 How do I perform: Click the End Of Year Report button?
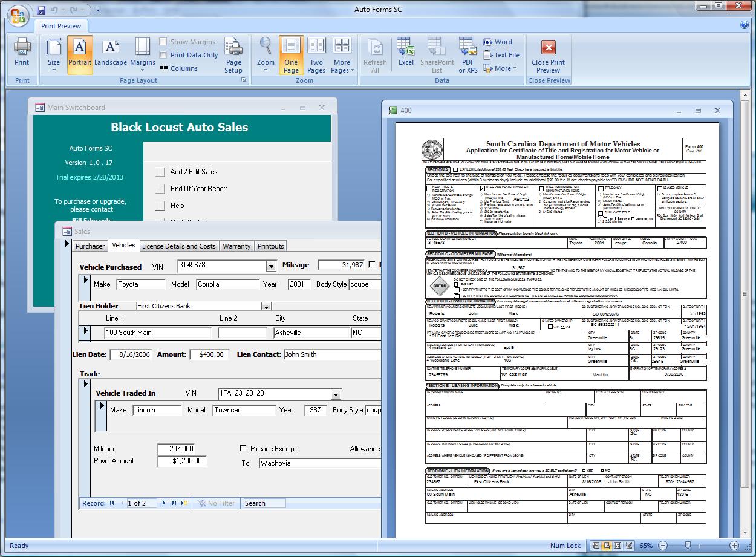coord(160,189)
